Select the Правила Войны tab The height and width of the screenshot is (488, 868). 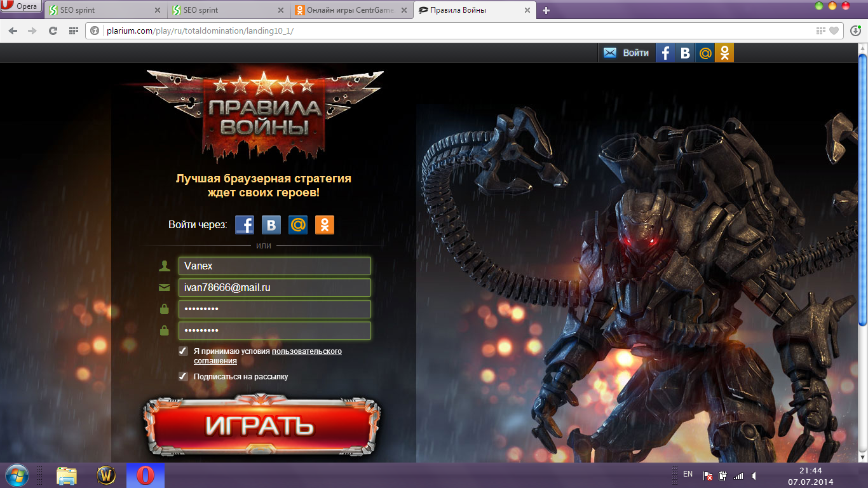(x=473, y=10)
